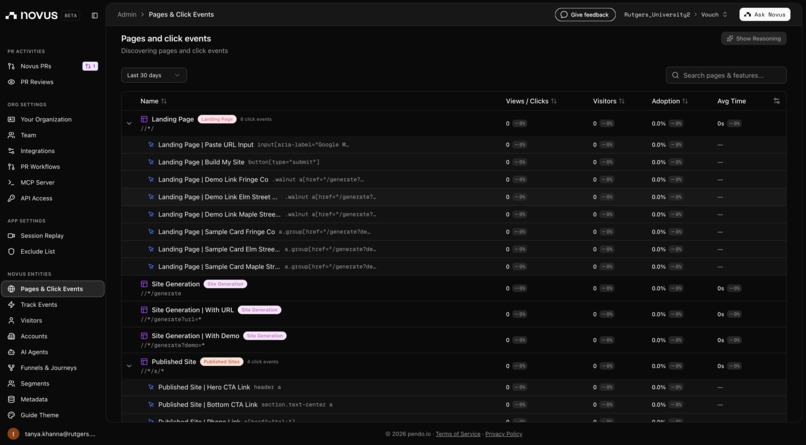Click the API Access key icon

(11, 198)
